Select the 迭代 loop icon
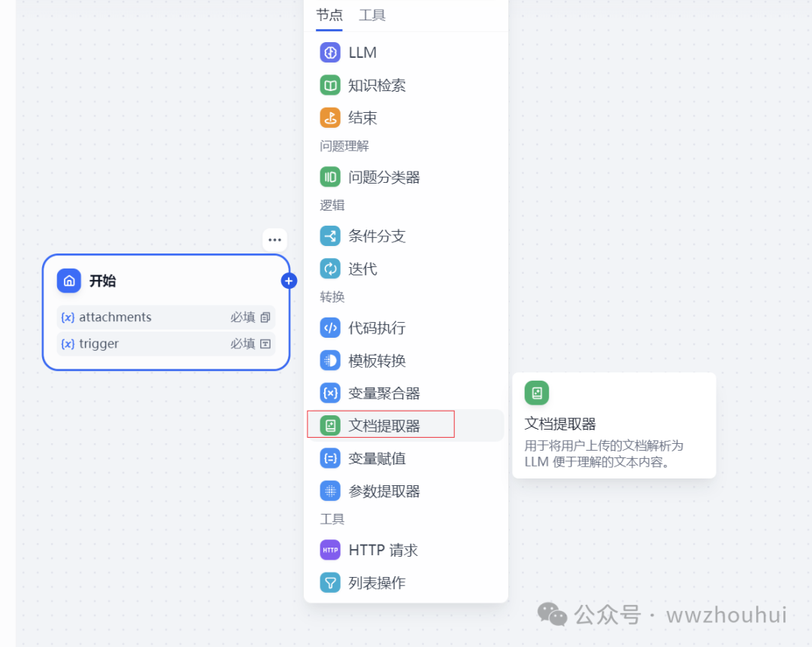812x647 pixels. (330, 269)
